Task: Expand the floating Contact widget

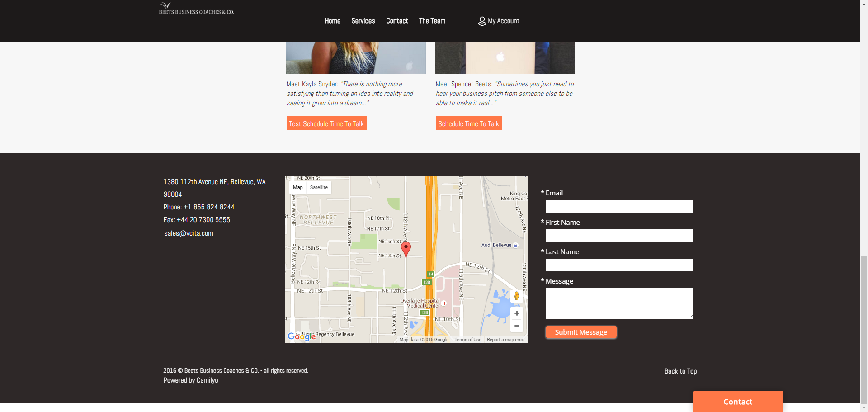Action: pos(737,402)
